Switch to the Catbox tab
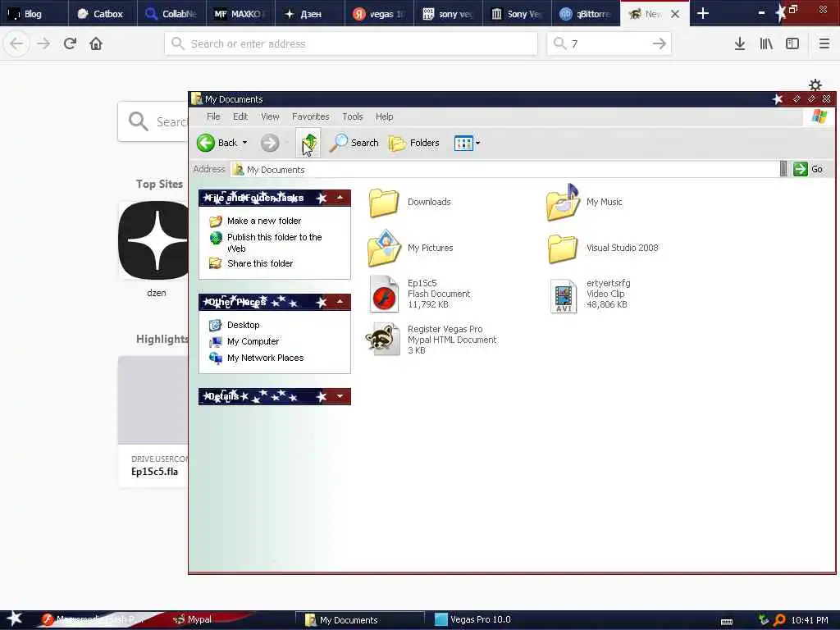This screenshot has width=840, height=630. (103, 13)
